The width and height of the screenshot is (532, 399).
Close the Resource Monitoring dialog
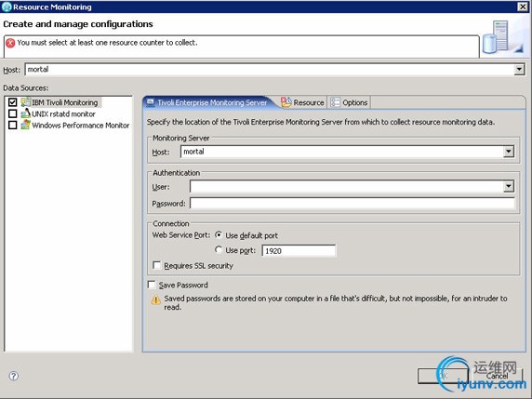[523, 7]
